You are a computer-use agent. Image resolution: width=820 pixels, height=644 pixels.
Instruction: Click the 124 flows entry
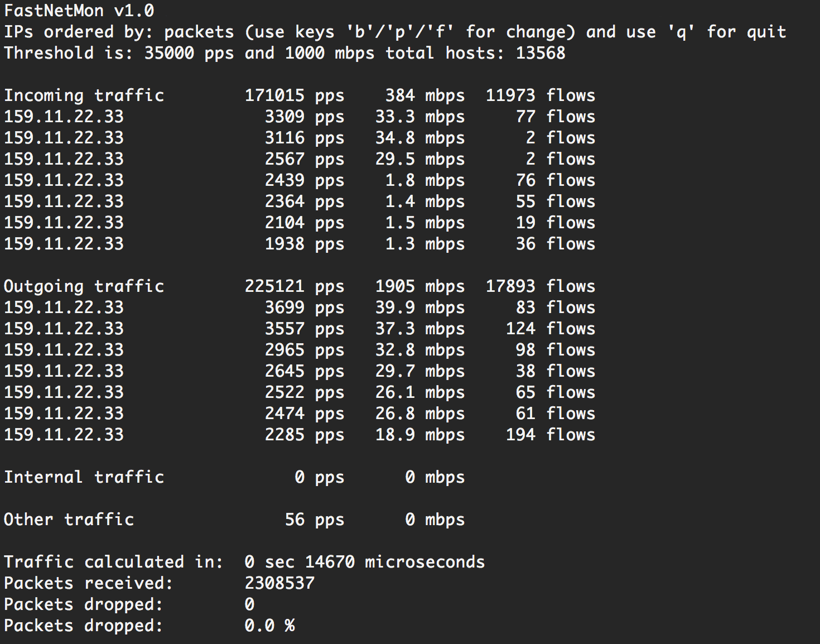click(x=550, y=329)
